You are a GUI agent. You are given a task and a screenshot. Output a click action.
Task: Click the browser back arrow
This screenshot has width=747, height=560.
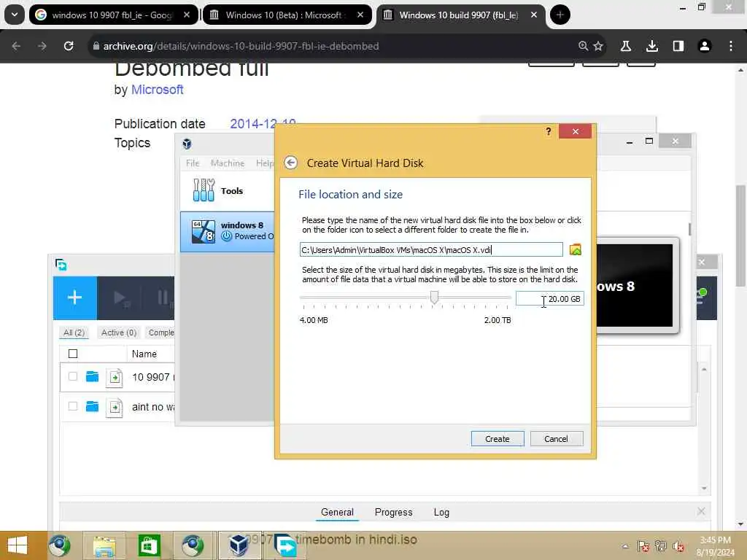coord(16,46)
